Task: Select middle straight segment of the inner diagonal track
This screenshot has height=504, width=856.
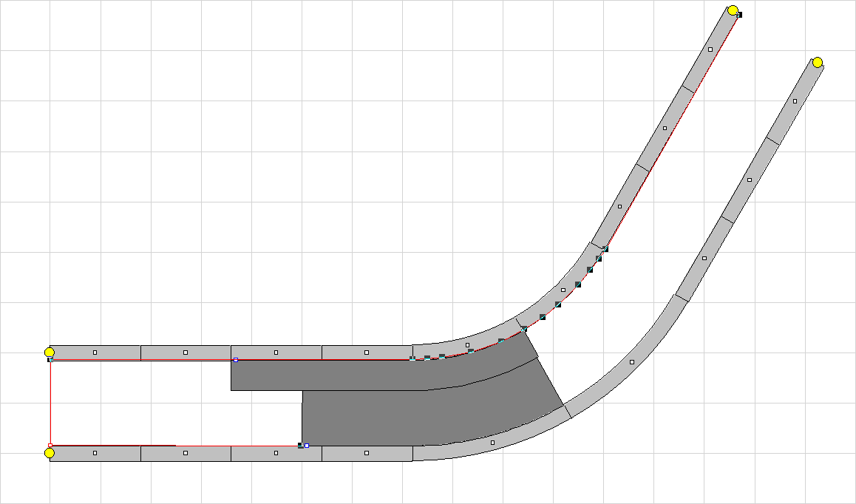Action: [665, 128]
